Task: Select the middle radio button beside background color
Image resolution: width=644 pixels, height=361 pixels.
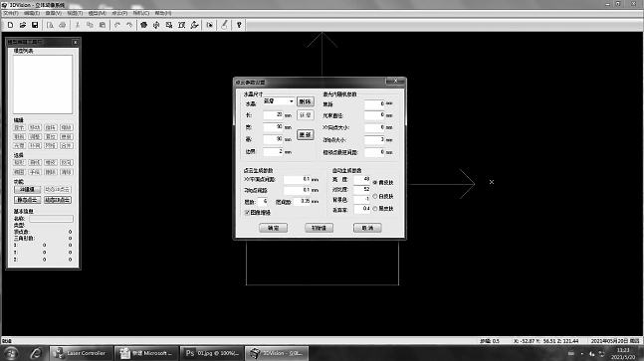Action: [x=375, y=197]
